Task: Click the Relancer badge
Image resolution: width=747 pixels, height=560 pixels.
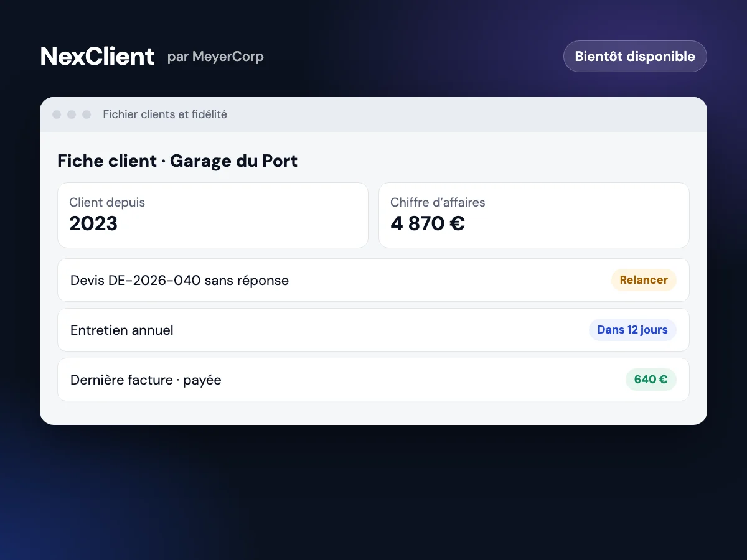Action: tap(644, 280)
